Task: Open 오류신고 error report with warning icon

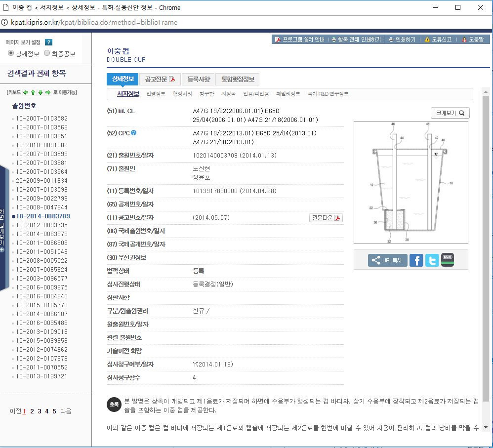Action: click(x=438, y=40)
